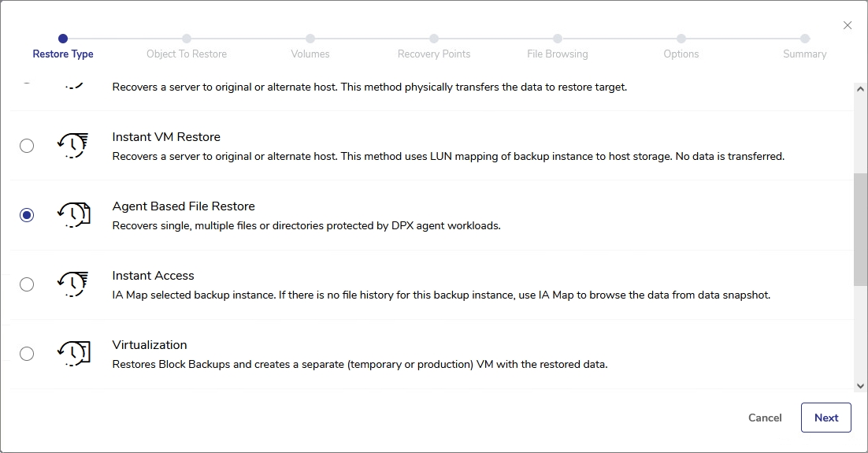868x453 pixels.
Task: Click the Instant Access restore icon
Action: pos(73,284)
